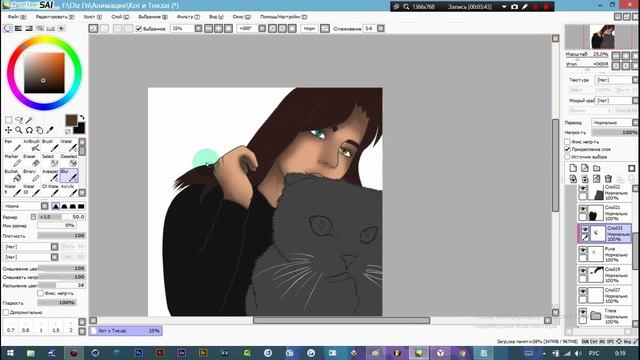Screen dimensions: 640x360
Task: Pick the magic wand tool
Action: pyautogui.click(x=29, y=120)
